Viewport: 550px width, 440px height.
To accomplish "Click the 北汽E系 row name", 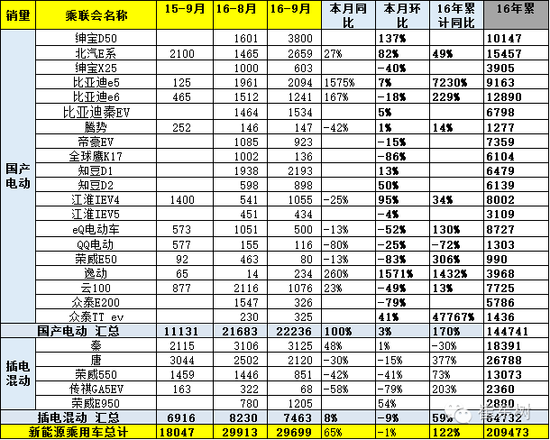I will click(x=96, y=53).
